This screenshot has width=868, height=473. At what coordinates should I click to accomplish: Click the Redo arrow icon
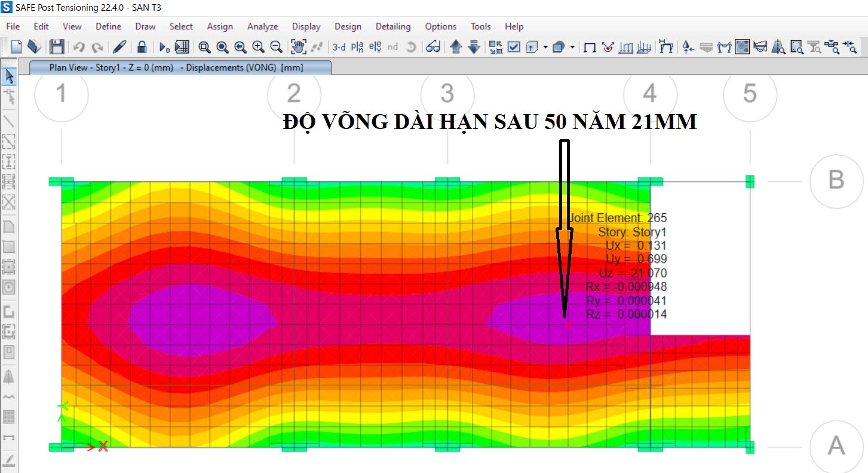(x=97, y=47)
